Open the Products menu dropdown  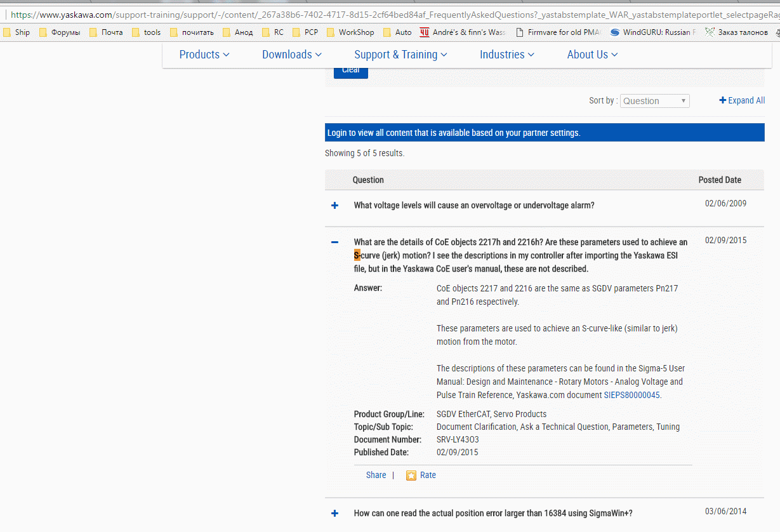(204, 55)
